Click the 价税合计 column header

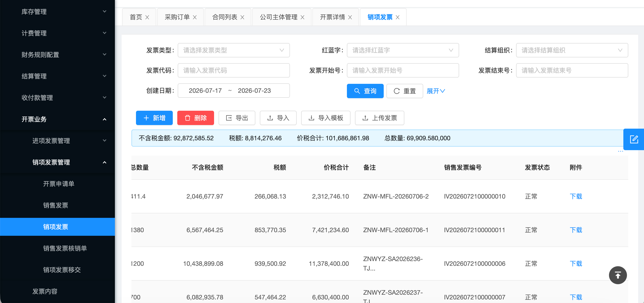click(336, 167)
